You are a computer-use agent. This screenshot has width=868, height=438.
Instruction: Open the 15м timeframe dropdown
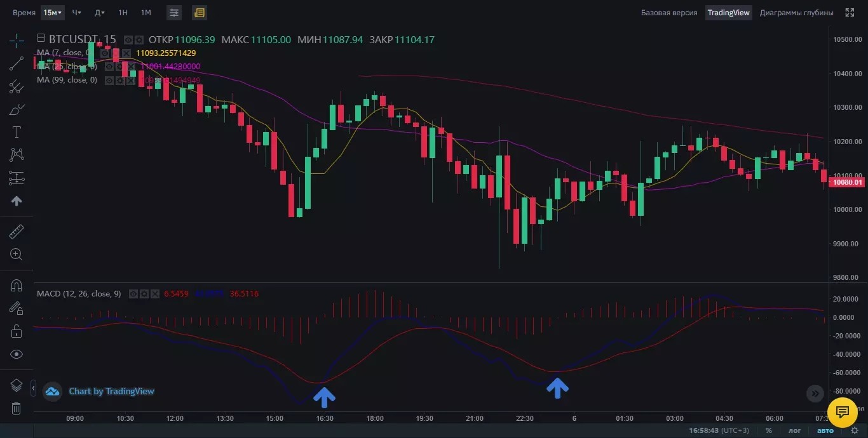[53, 13]
